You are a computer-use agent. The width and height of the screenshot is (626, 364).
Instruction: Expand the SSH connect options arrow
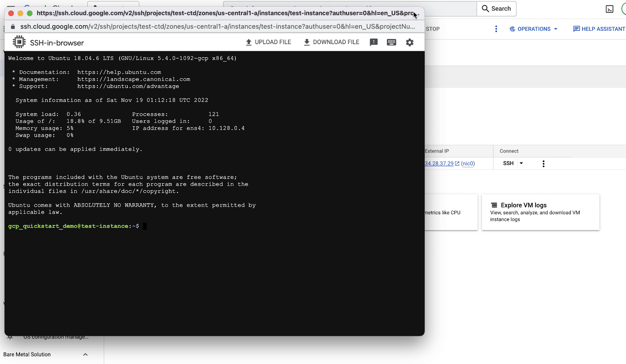[x=521, y=163]
